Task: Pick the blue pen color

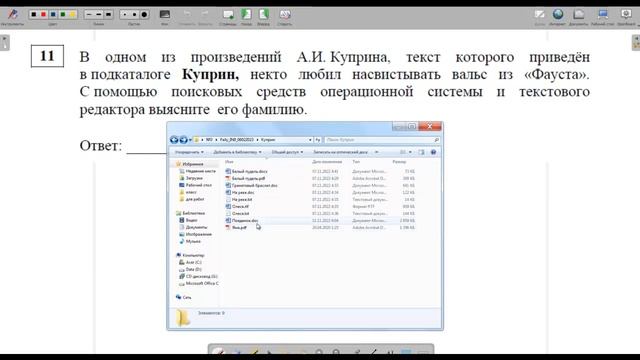Action: (53, 14)
